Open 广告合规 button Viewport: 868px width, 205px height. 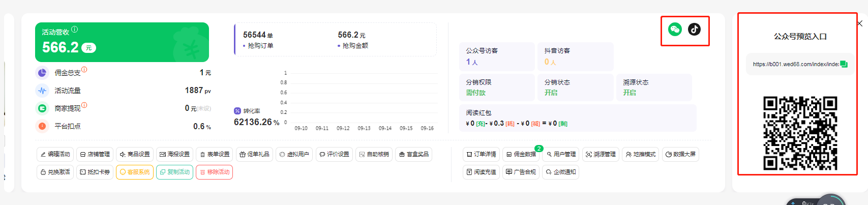pyautogui.click(x=521, y=172)
